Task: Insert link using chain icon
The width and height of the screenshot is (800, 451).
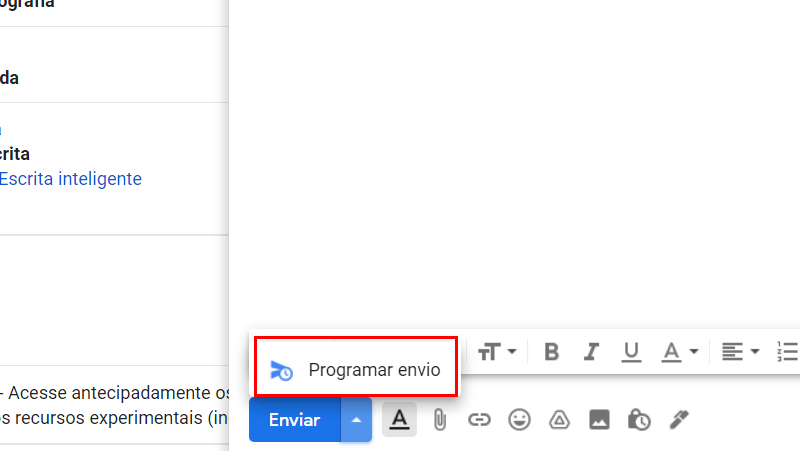Action: 479,420
